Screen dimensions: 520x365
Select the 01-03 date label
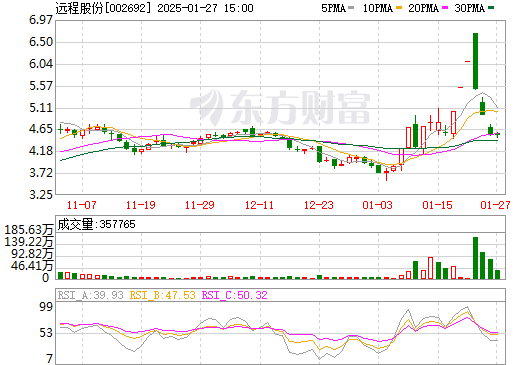pos(378,205)
